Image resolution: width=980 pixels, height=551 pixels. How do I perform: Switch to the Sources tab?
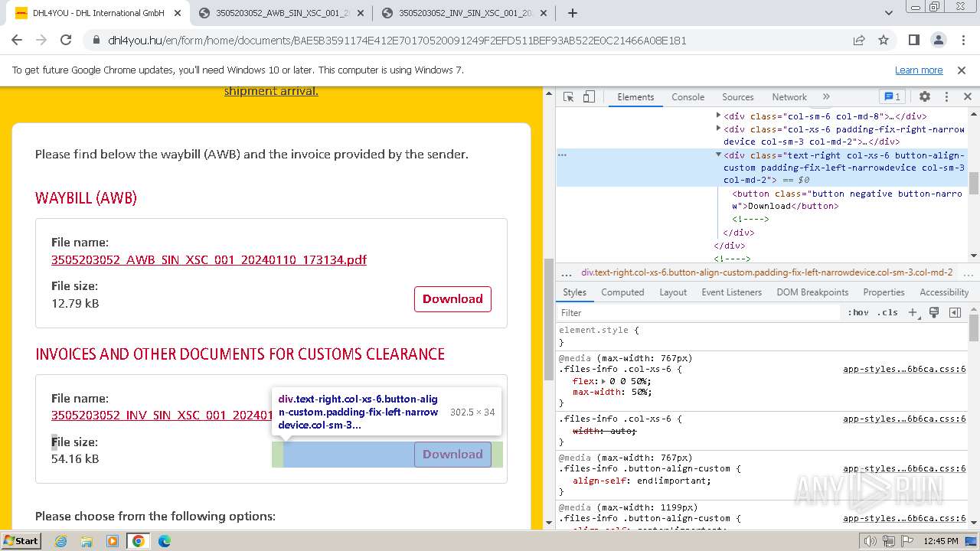pyautogui.click(x=738, y=97)
